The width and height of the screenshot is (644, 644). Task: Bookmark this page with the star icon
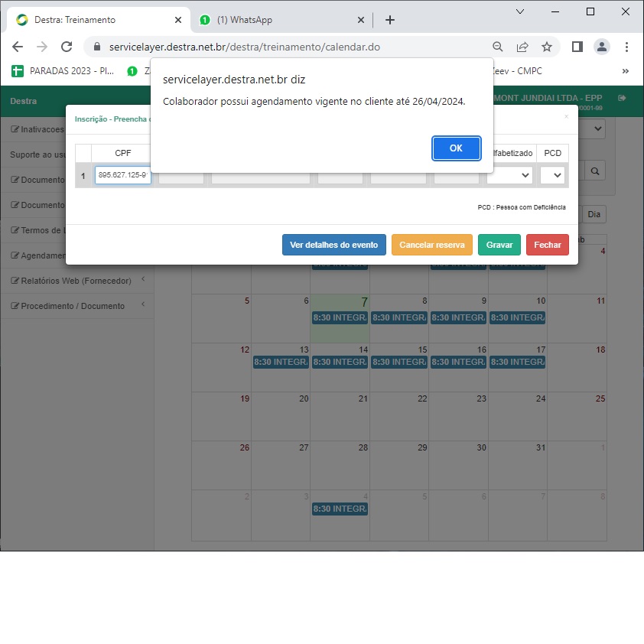pyautogui.click(x=547, y=47)
